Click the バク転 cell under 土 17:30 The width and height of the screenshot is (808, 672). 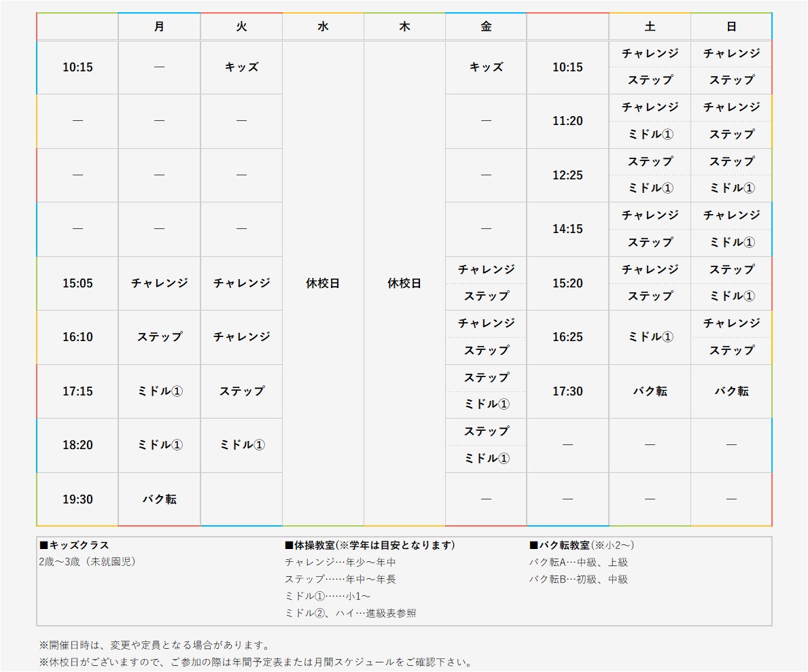point(649,391)
